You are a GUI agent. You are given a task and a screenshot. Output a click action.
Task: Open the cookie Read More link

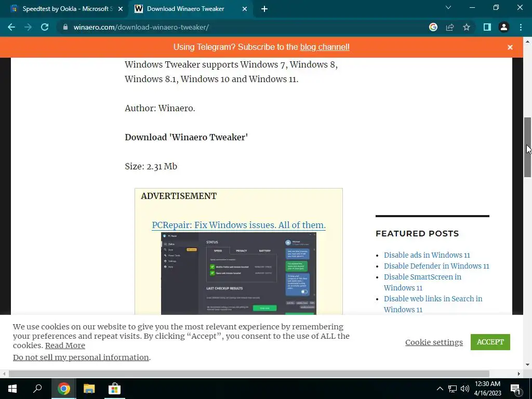[x=65, y=345]
